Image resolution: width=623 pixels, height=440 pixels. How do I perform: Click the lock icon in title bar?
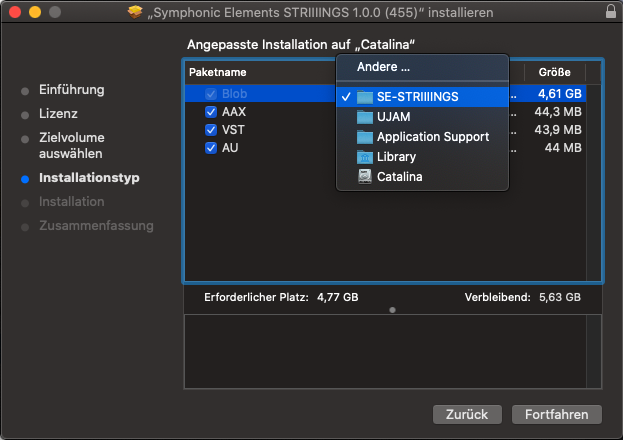(x=611, y=12)
